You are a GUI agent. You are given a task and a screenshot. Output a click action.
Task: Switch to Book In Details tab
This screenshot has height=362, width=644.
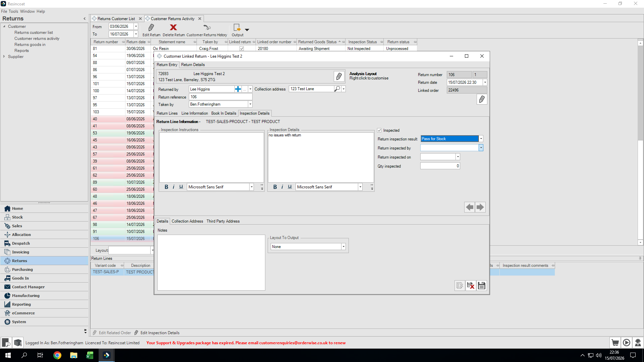(224, 113)
